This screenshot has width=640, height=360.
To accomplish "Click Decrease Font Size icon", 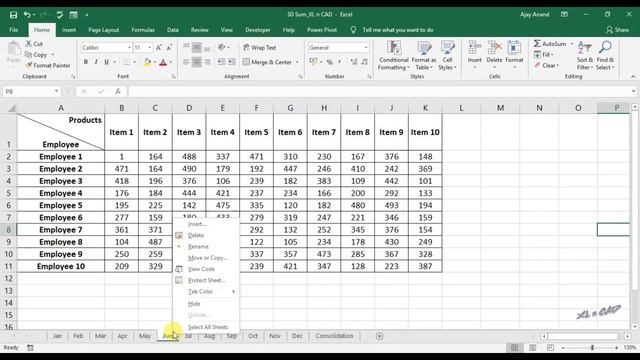I will 169,48.
